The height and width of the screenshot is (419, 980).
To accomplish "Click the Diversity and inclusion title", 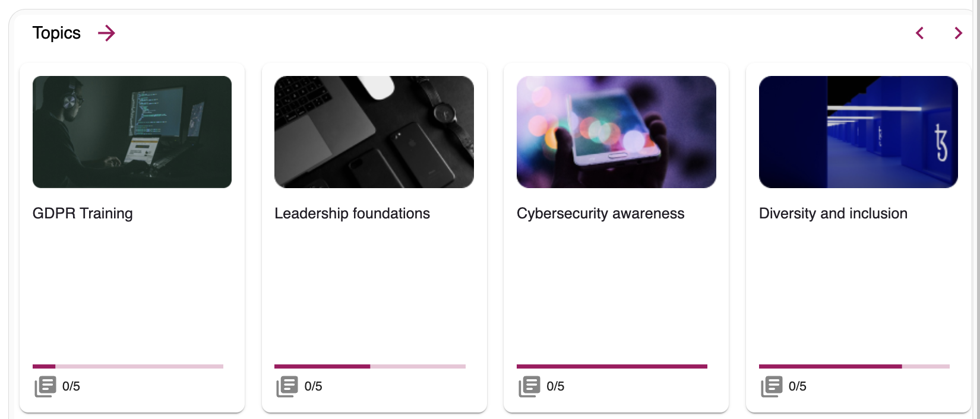I will [833, 214].
